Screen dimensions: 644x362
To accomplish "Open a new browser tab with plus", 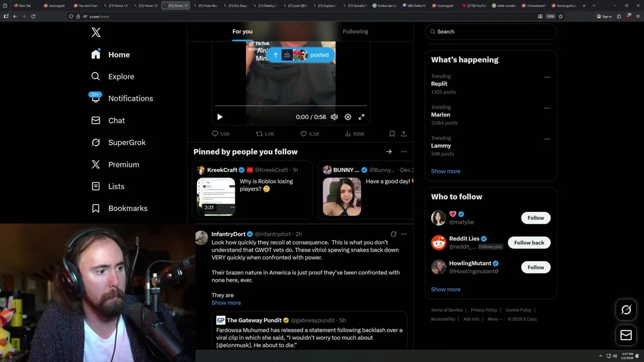I will click(x=584, y=6).
